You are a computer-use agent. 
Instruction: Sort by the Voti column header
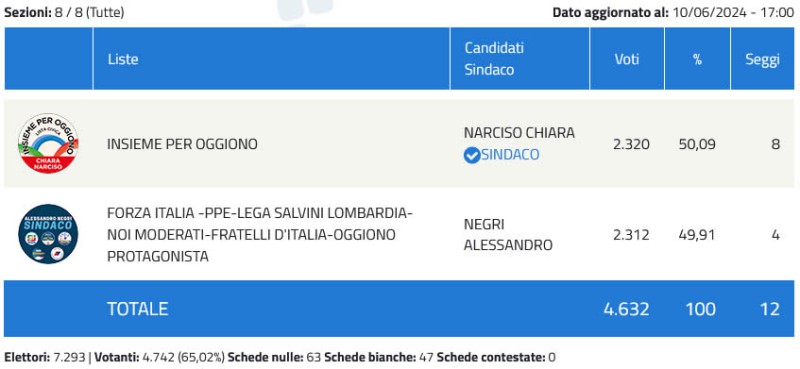click(627, 59)
